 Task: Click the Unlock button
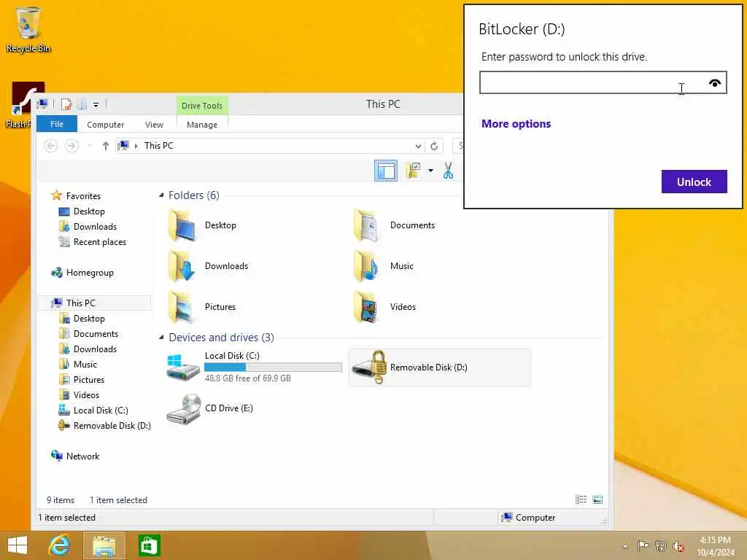coord(694,182)
